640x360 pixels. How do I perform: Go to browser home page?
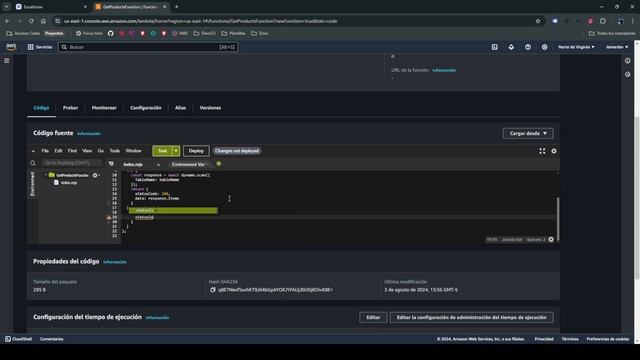pyautogui.click(x=43, y=21)
